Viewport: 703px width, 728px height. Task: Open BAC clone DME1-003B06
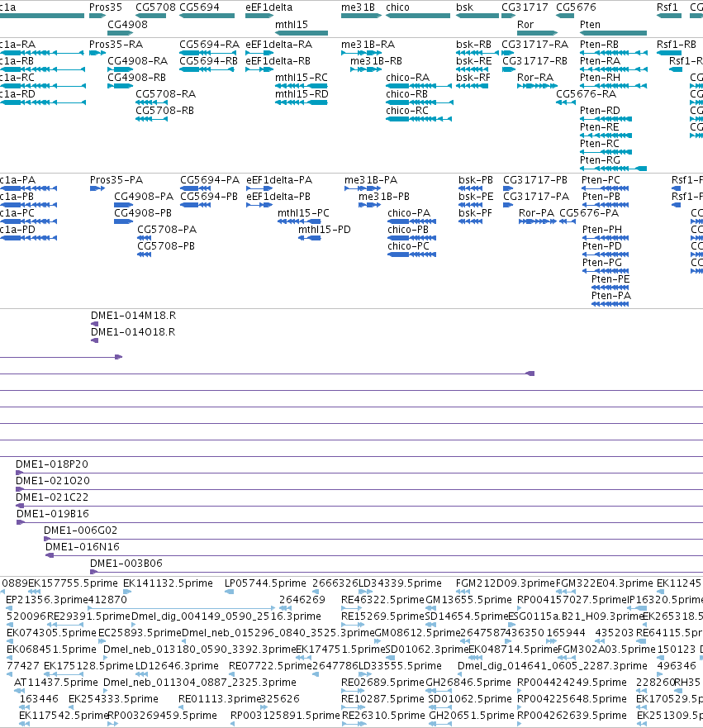126,564
